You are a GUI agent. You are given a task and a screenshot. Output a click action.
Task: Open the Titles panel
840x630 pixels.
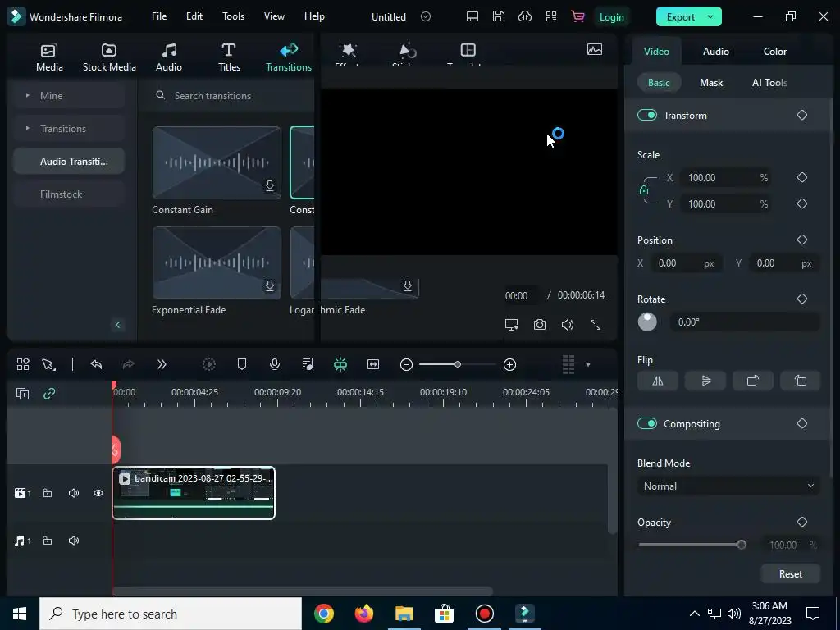pyautogui.click(x=229, y=57)
